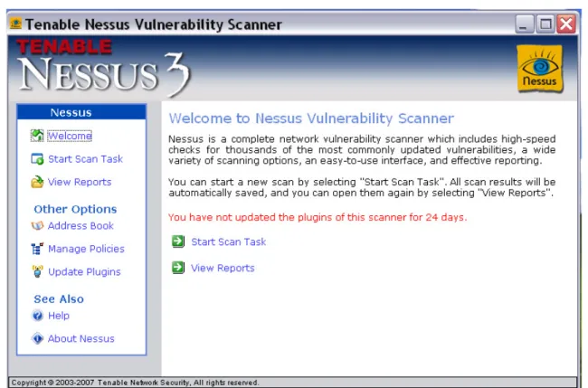Click the Tenable Nessus 3 banner logo
The width and height of the screenshot is (588, 388).
coord(103,68)
